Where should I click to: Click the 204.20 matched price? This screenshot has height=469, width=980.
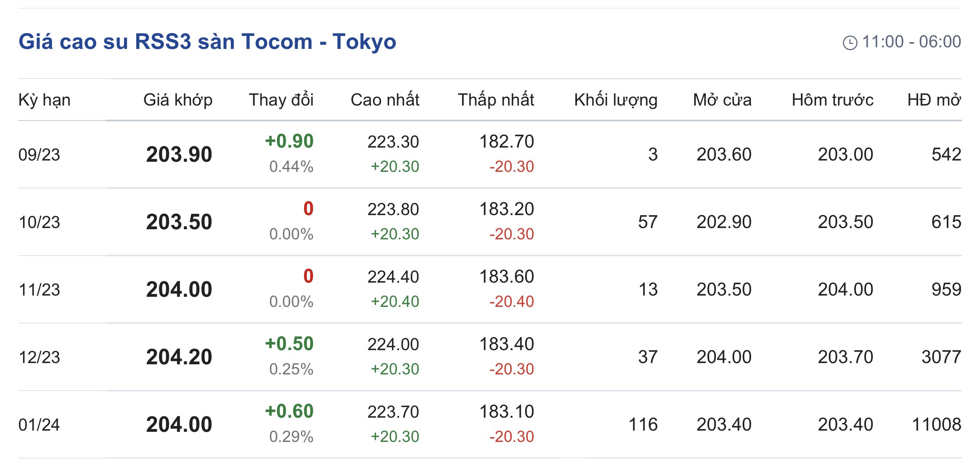click(179, 357)
